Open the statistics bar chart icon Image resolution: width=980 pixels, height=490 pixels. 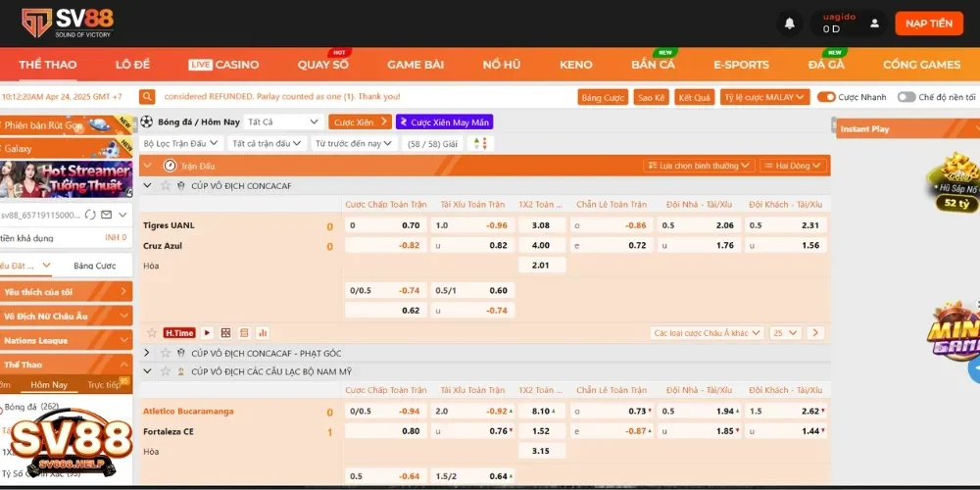[263, 333]
